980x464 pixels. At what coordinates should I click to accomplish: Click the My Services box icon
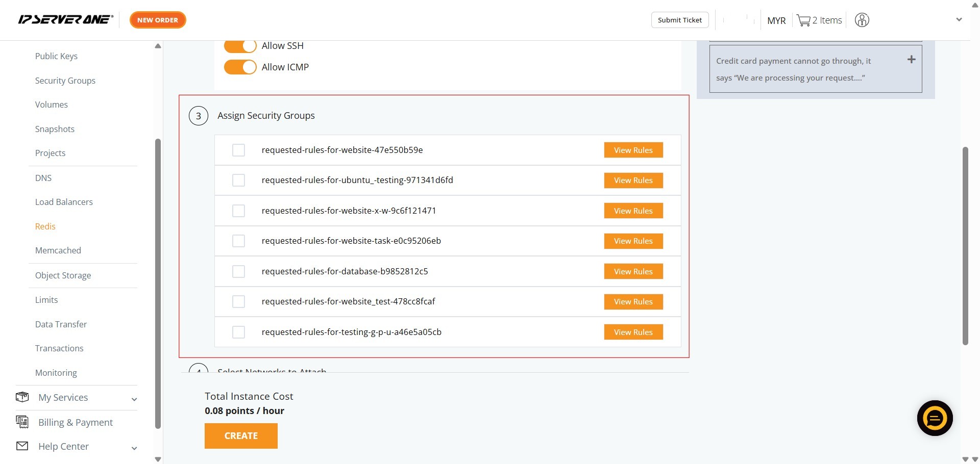click(22, 397)
